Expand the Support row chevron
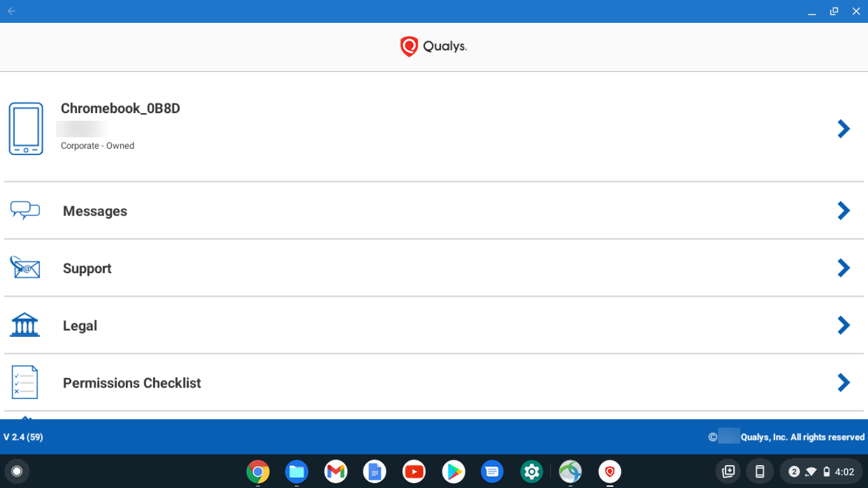The height and width of the screenshot is (488, 868). click(x=844, y=268)
